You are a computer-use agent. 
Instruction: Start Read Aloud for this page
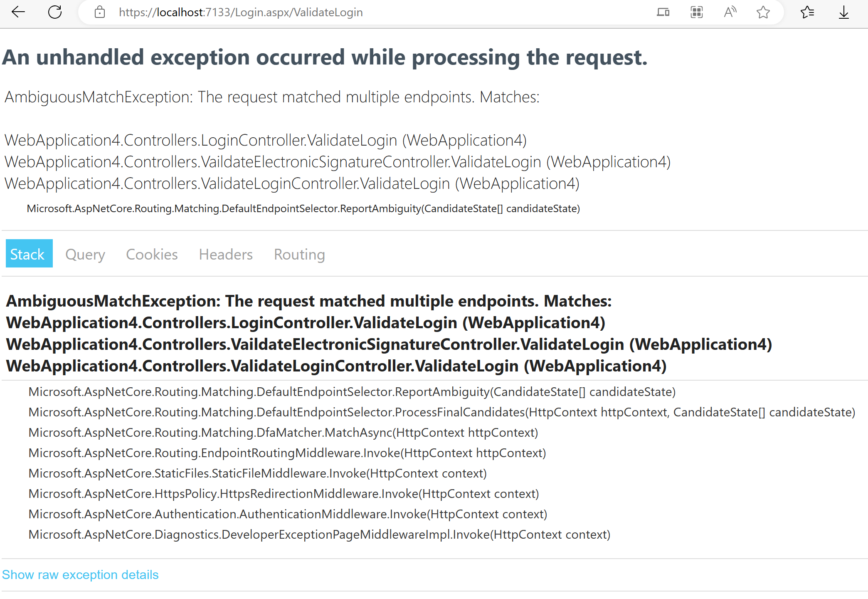[x=730, y=12]
